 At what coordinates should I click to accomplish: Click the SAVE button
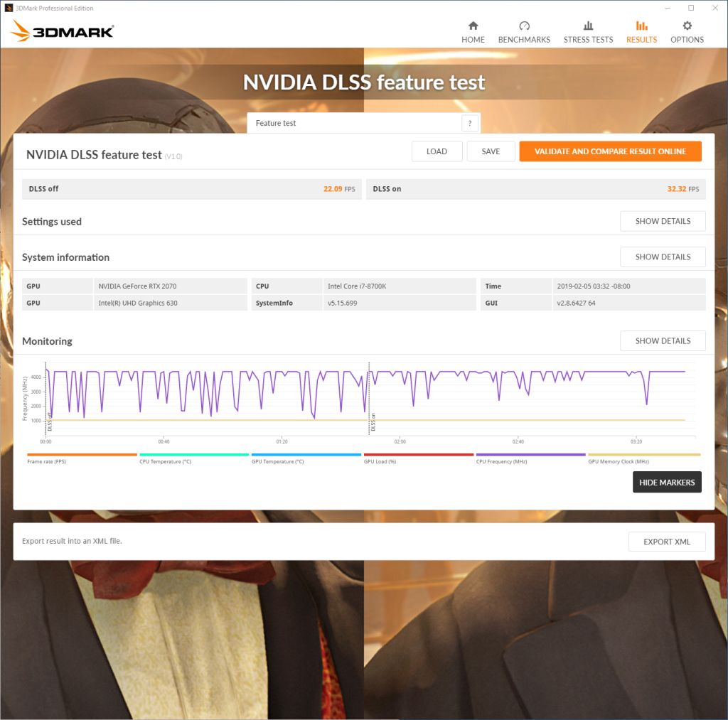(491, 151)
